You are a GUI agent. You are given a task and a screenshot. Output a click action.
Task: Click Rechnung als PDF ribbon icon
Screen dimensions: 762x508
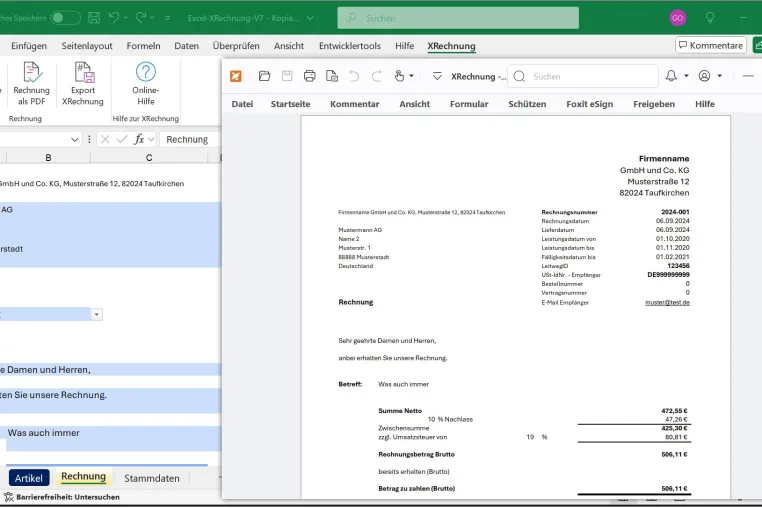tap(32, 83)
